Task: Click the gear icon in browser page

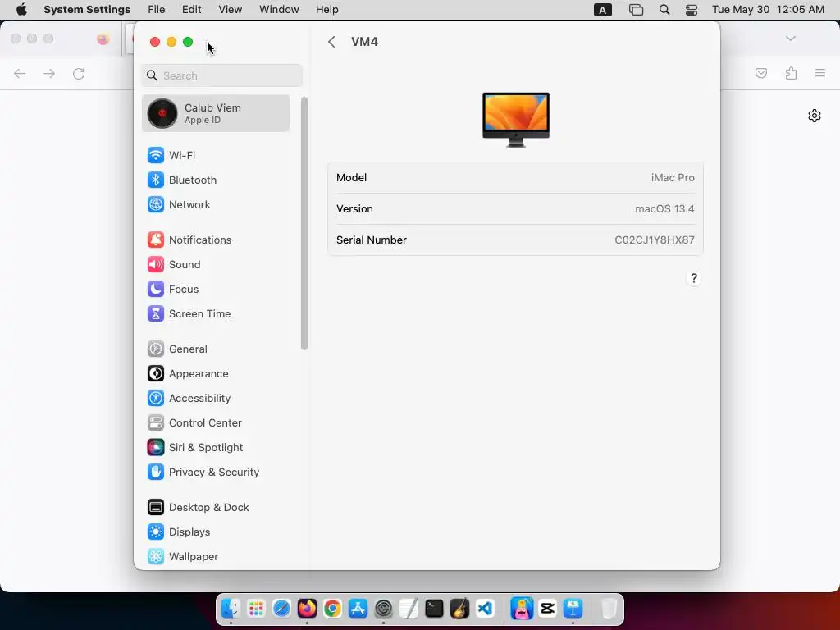Action: pyautogui.click(x=815, y=116)
